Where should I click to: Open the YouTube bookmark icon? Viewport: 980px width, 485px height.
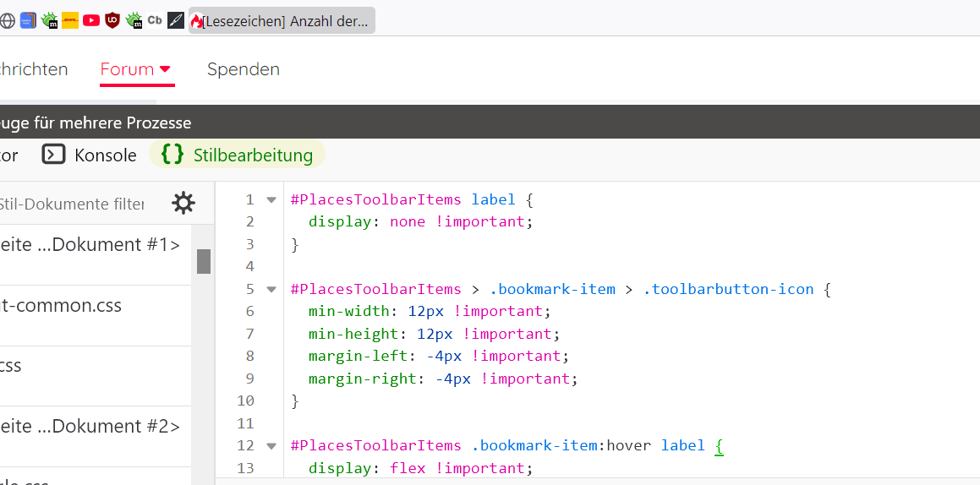(91, 21)
